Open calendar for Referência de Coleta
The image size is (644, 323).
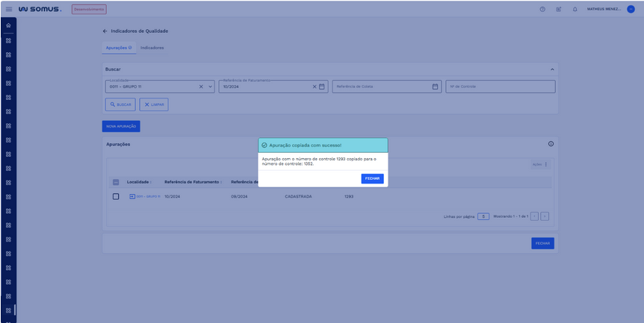coord(436,87)
